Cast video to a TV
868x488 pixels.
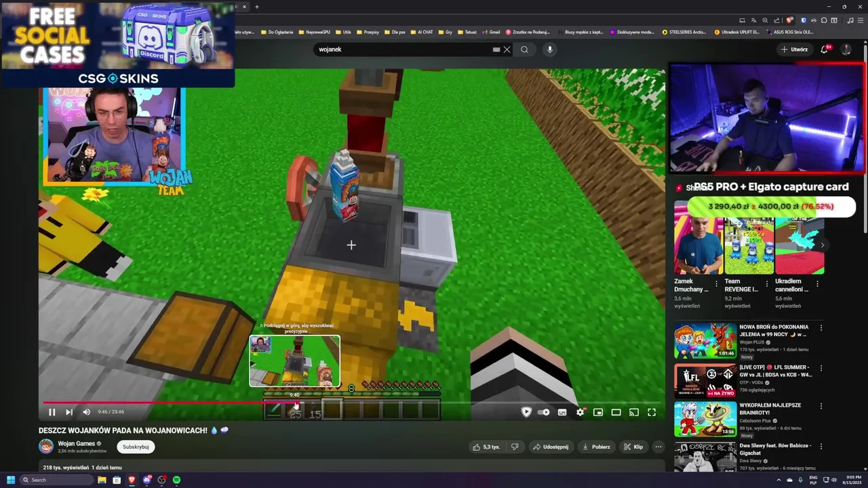(x=634, y=412)
